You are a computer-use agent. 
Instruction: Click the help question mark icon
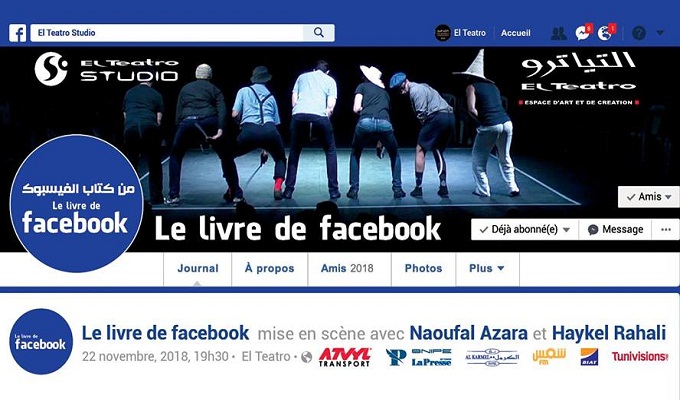tap(639, 33)
